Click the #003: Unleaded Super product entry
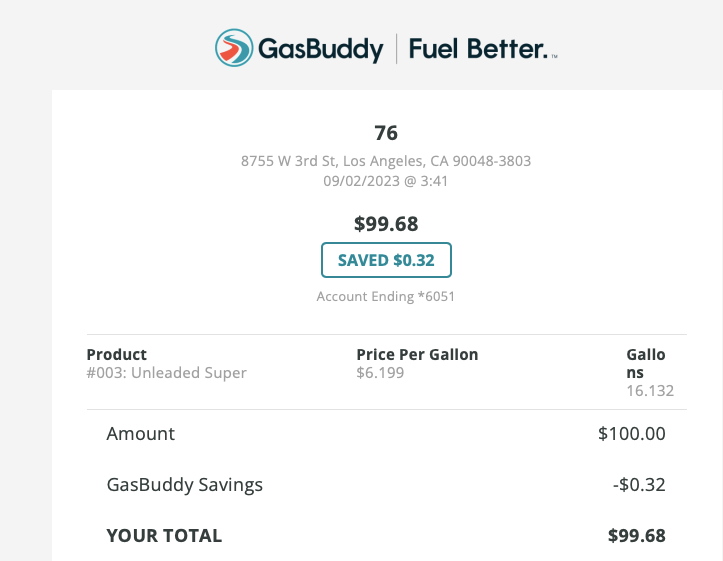723x561 pixels. pos(166,372)
